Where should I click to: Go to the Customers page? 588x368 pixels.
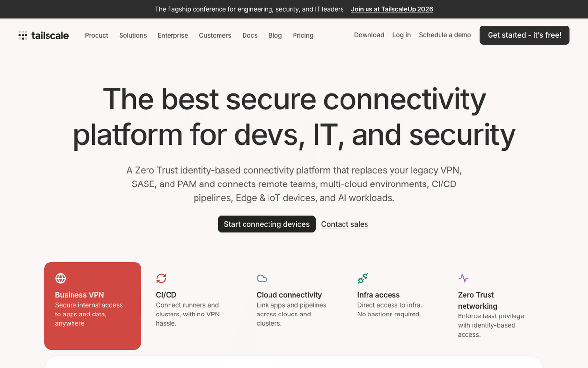tap(215, 35)
